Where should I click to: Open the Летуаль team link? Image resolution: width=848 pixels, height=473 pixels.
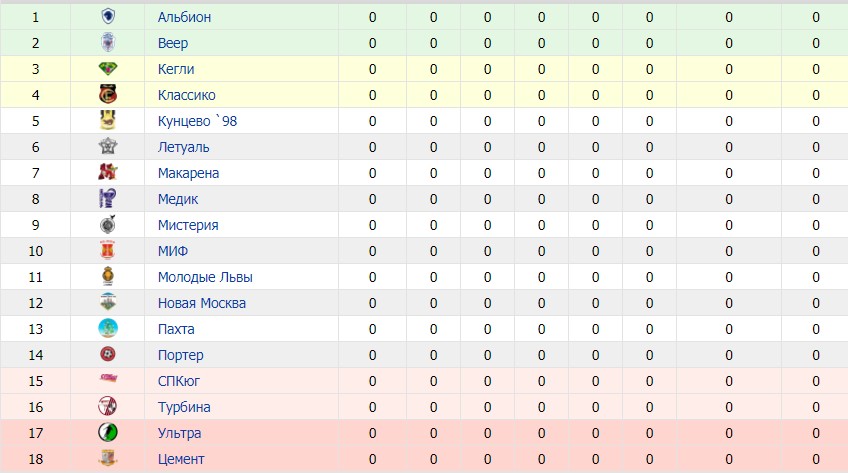tap(183, 147)
